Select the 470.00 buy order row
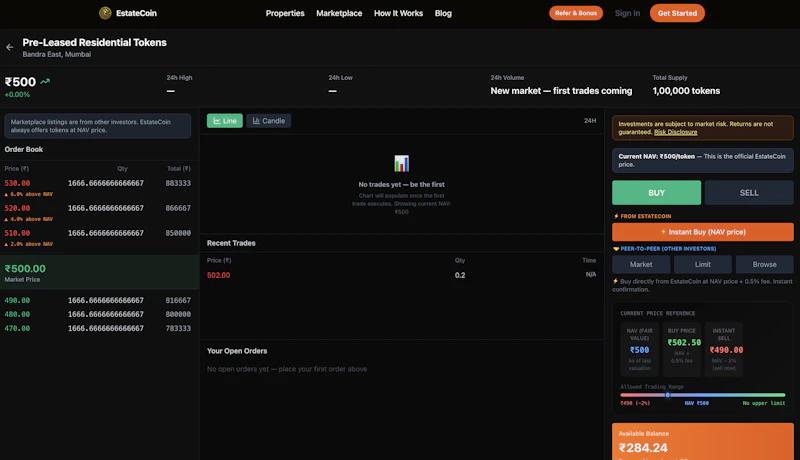Screen dimensions: 800x460 97,328
